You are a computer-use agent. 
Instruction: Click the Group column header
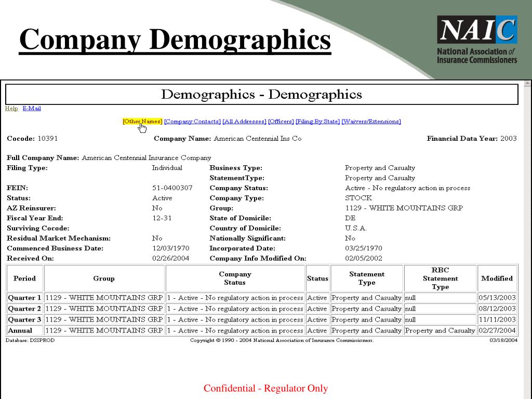click(104, 278)
